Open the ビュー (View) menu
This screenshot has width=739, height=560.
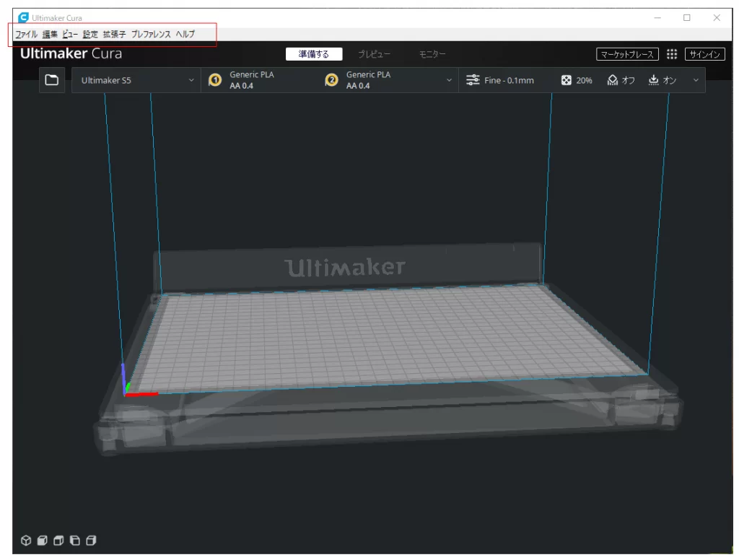pyautogui.click(x=70, y=34)
